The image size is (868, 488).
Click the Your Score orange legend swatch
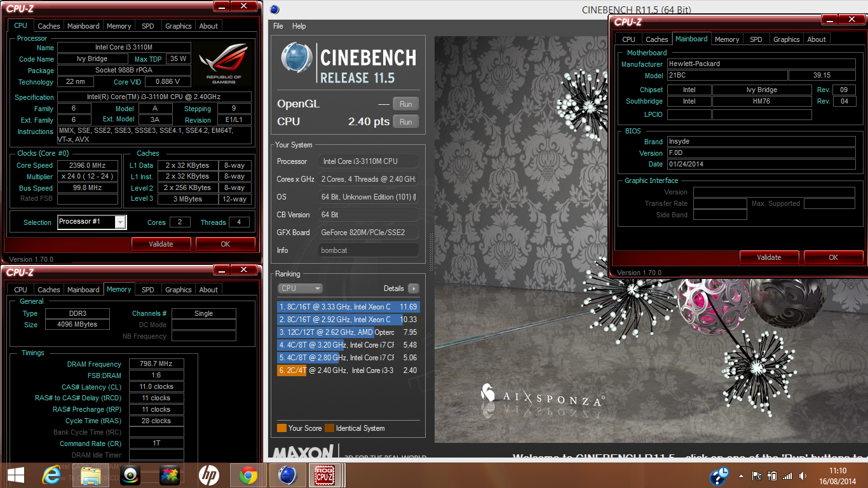(281, 428)
